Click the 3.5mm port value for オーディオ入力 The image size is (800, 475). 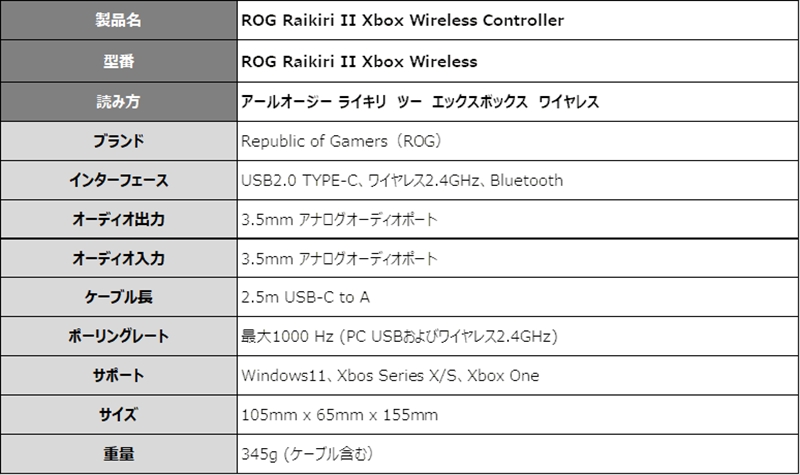coord(339,258)
